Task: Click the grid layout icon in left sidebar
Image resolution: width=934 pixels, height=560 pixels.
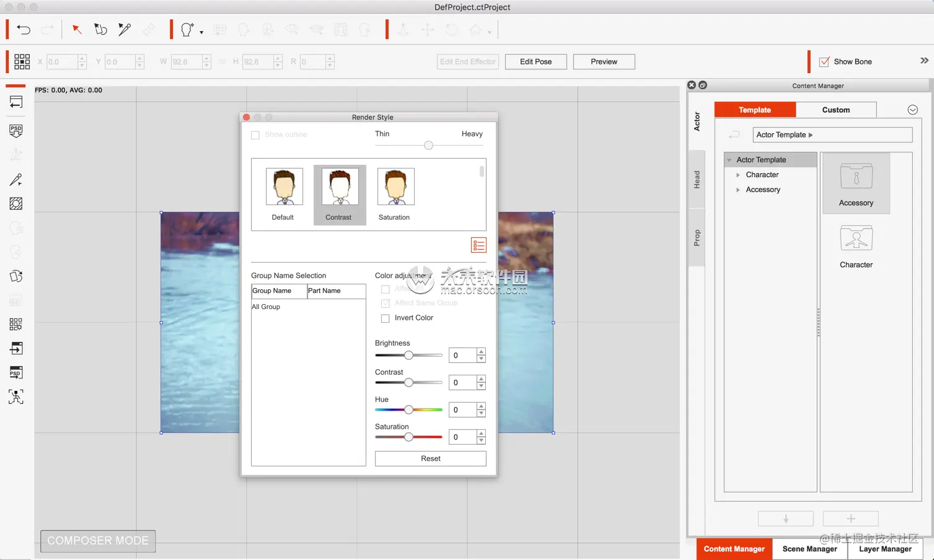Action: [x=16, y=324]
